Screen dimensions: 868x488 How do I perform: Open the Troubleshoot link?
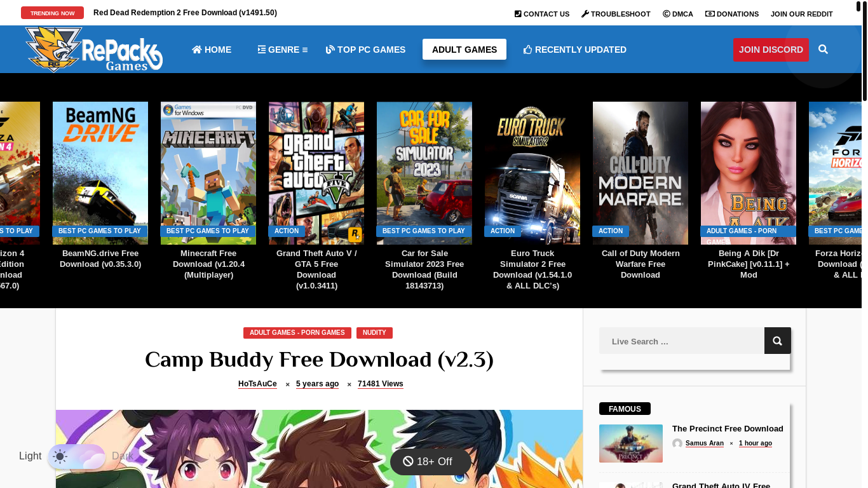pos(616,14)
